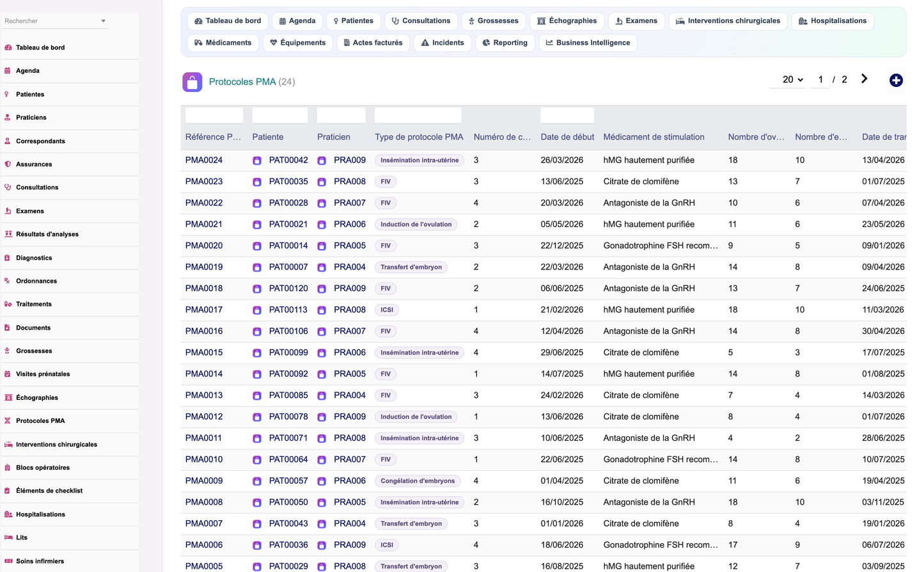Screen dimensions: 924x572
Task: Click the Tableau de bord sidebar icon
Action: 8,47
